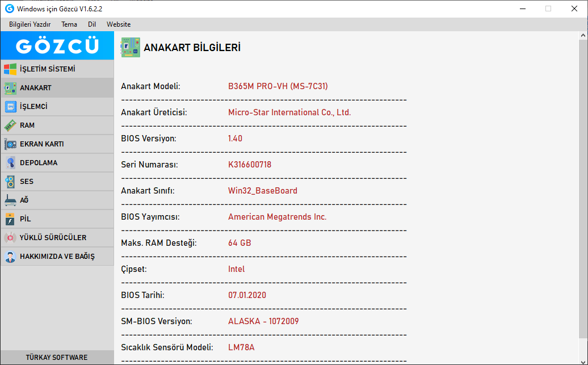Click serial number value K316600718
The image size is (588, 365).
[250, 165]
